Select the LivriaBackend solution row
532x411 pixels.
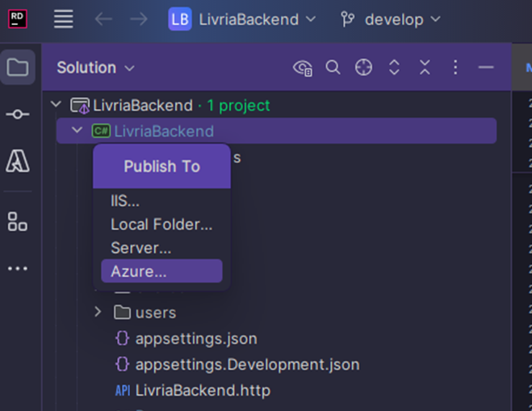(277, 105)
